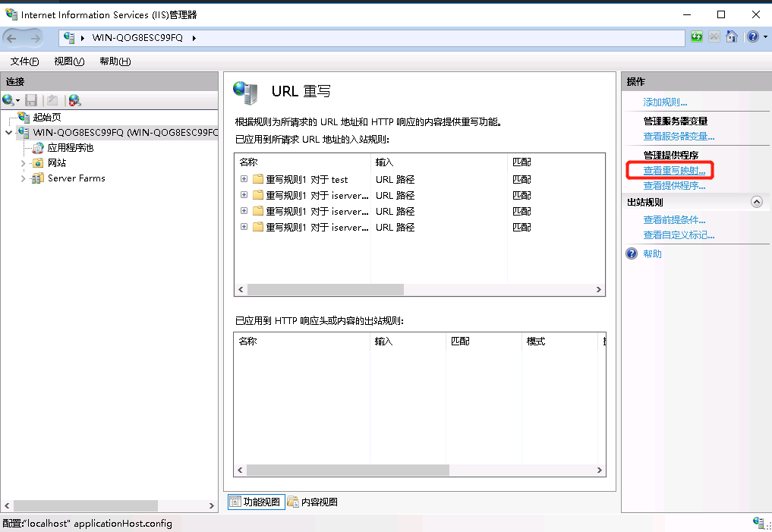This screenshot has height=532, width=772.
Task: Select Server Farms in the tree
Action: click(77, 178)
